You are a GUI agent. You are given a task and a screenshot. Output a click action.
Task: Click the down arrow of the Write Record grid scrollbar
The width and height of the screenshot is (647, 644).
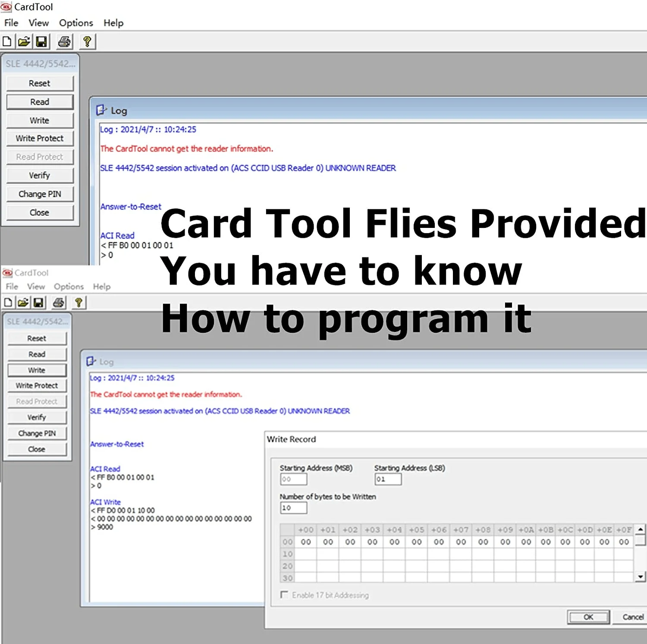(x=641, y=577)
